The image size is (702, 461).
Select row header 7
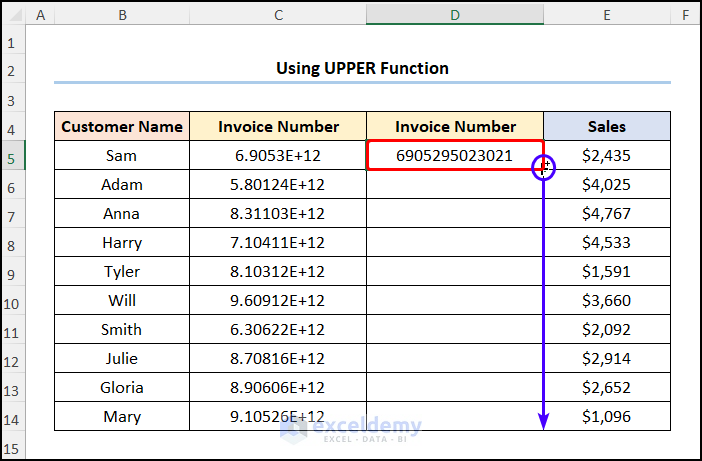[13, 215]
